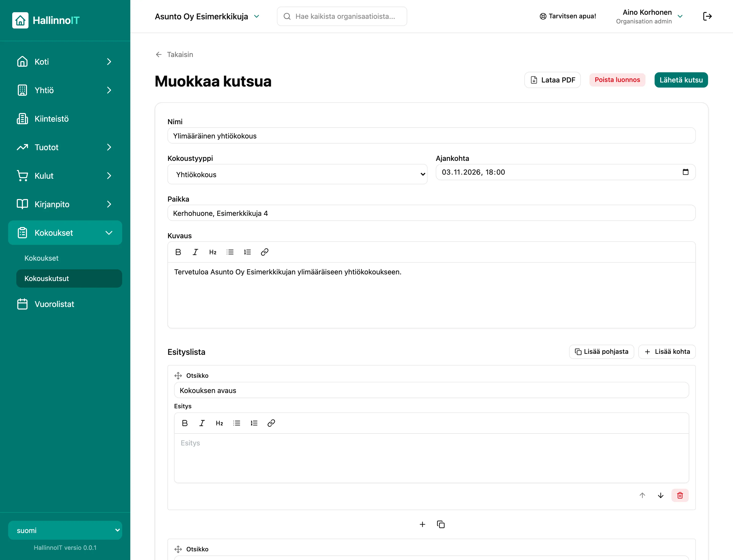Insert bullet list in the Esitys editor
The height and width of the screenshot is (560, 733).
pos(237,423)
